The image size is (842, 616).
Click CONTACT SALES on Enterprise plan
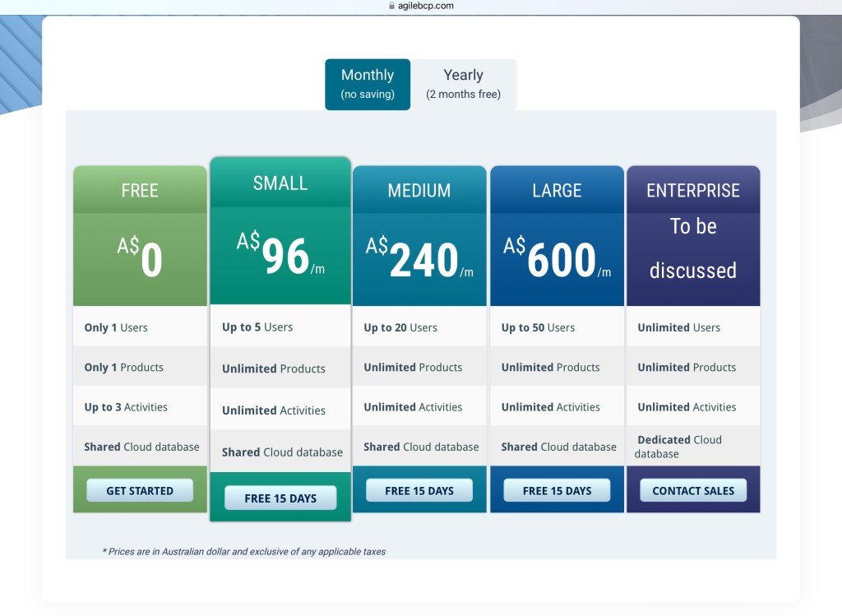pos(693,491)
